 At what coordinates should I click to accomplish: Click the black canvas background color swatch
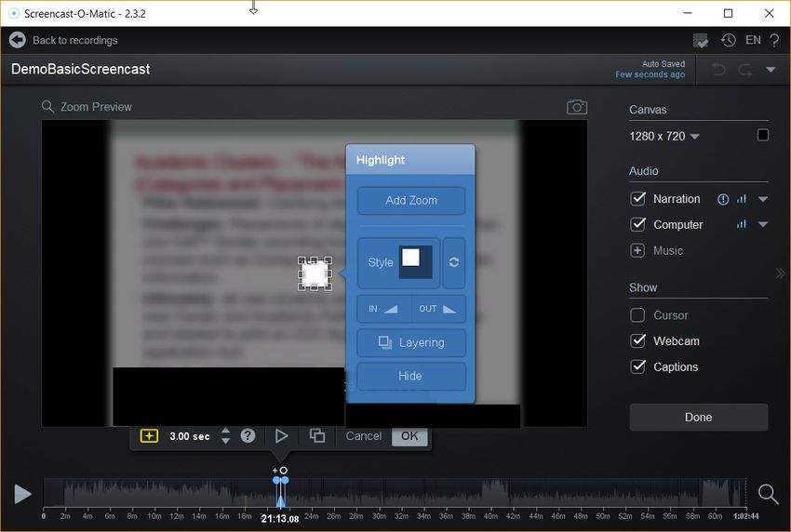click(x=763, y=135)
